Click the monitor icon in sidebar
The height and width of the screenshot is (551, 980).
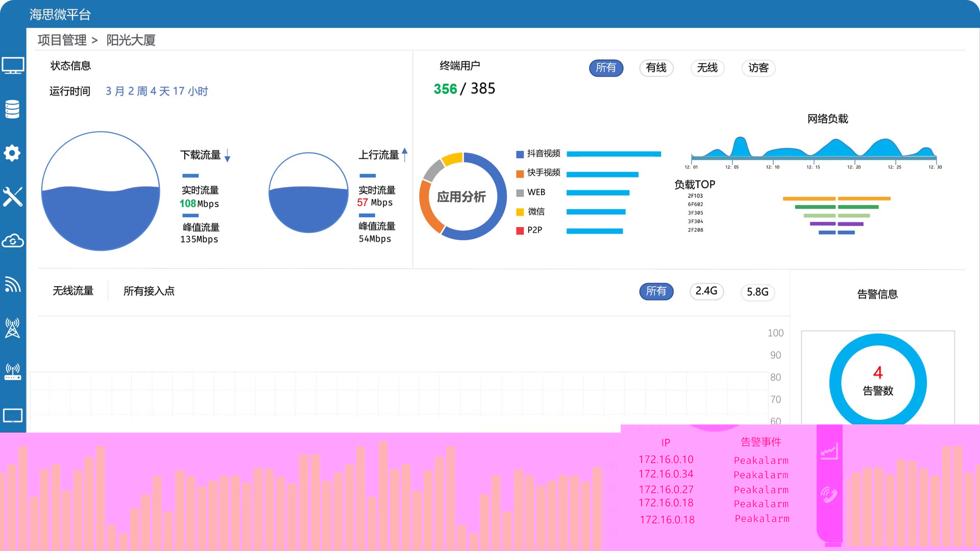click(13, 65)
